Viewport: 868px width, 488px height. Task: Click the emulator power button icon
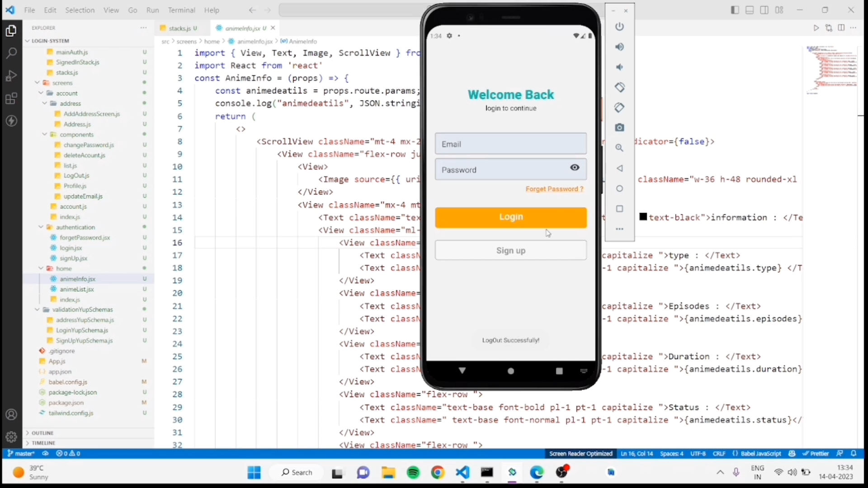point(619,27)
